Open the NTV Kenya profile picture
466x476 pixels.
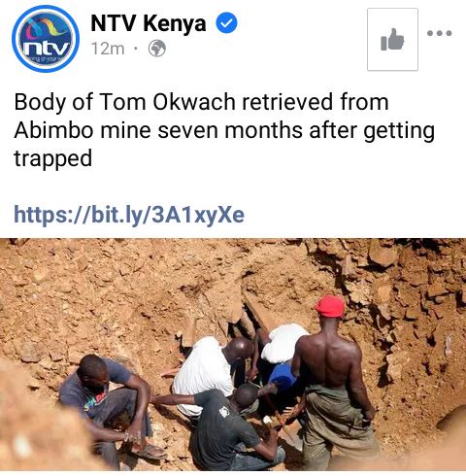(x=46, y=39)
